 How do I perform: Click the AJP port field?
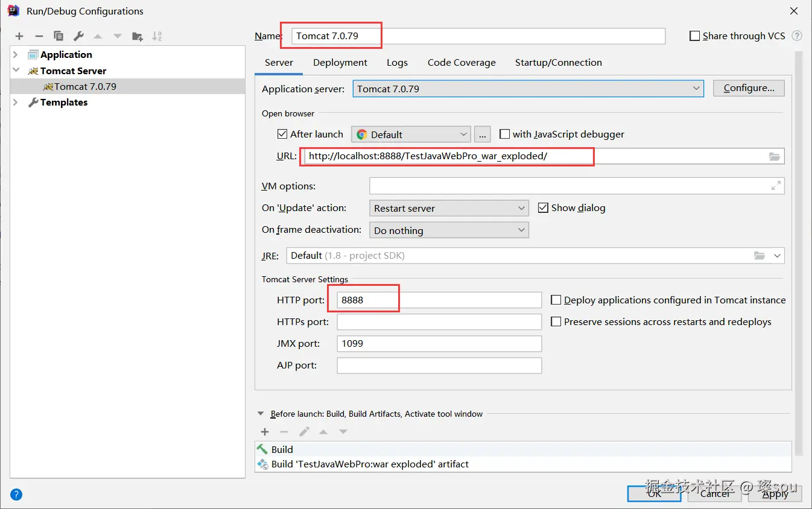pyautogui.click(x=439, y=365)
